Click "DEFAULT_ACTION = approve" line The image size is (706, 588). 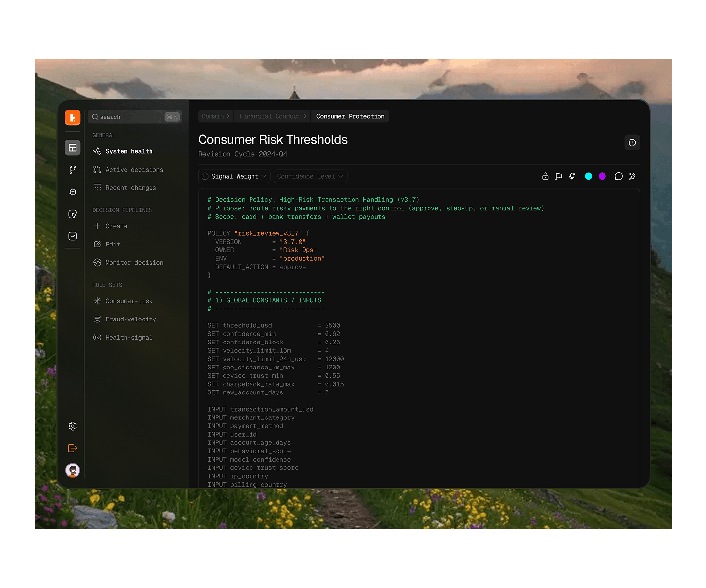[260, 267]
